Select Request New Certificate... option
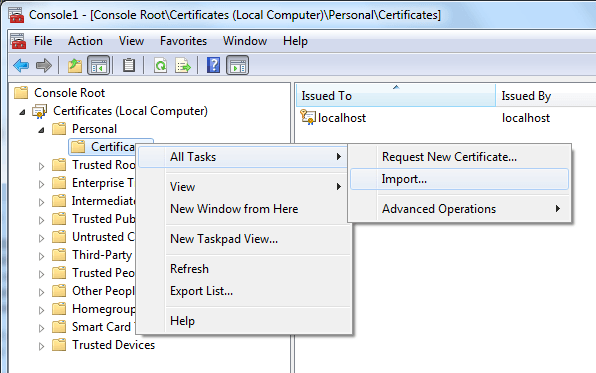The height and width of the screenshot is (373, 596). (x=459, y=157)
